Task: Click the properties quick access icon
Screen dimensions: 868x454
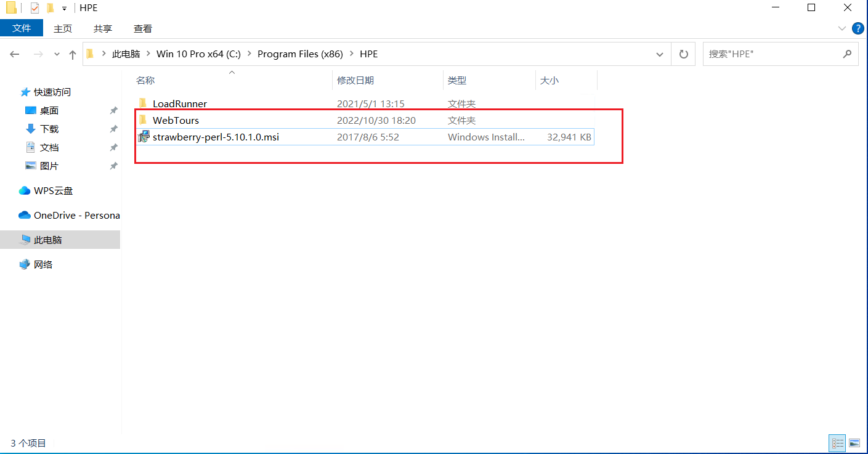Action: pyautogui.click(x=34, y=8)
